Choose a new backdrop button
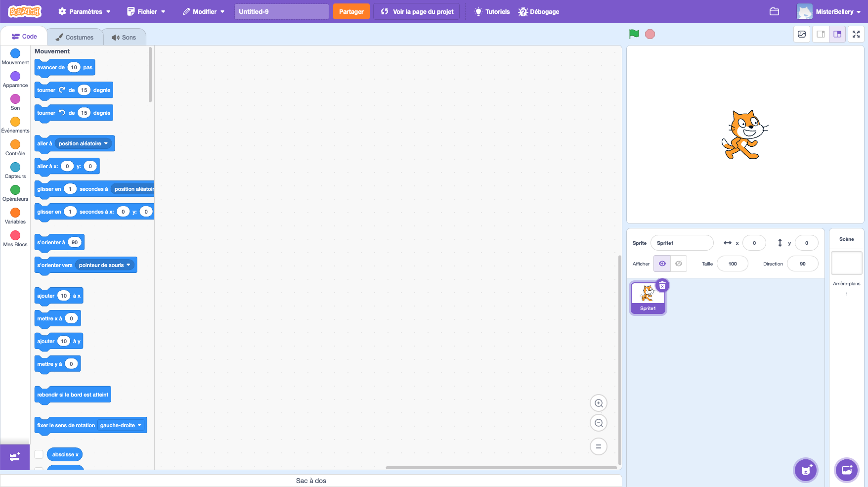 pos(847,470)
